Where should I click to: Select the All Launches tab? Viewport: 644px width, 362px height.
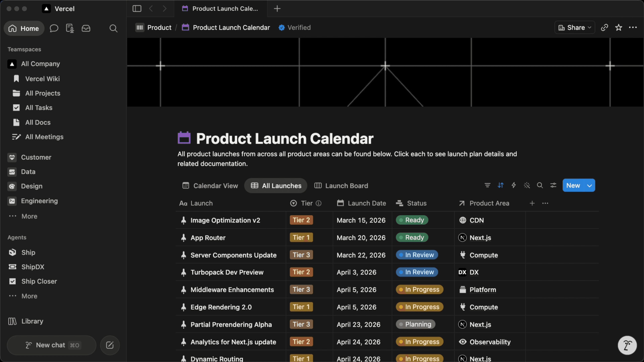click(x=276, y=186)
